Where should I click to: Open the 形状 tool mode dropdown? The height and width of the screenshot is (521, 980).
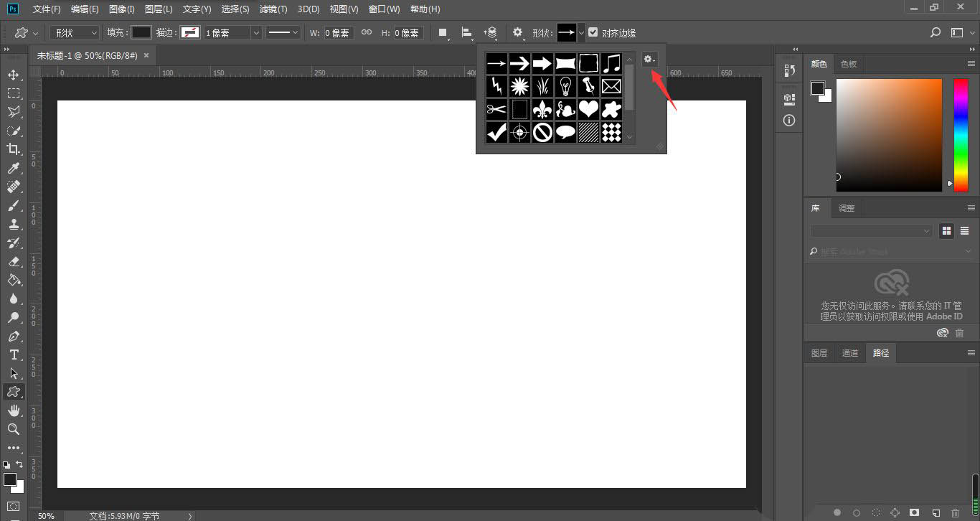point(75,33)
